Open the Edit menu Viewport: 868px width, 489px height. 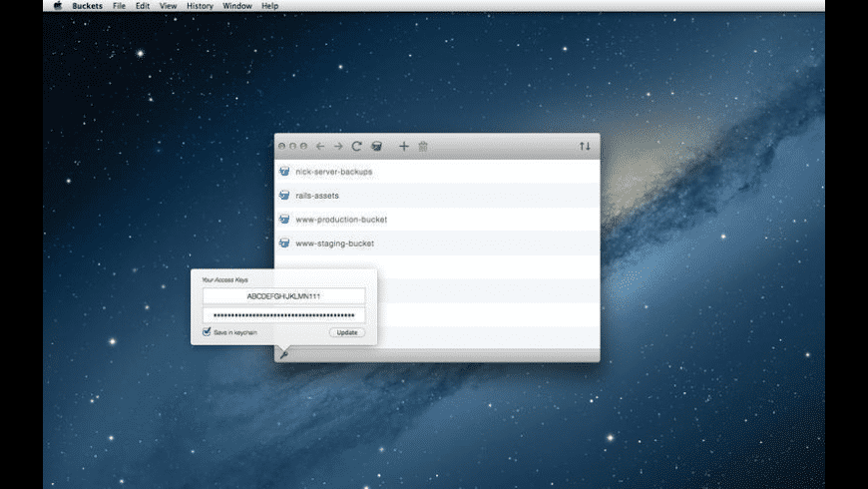click(143, 6)
